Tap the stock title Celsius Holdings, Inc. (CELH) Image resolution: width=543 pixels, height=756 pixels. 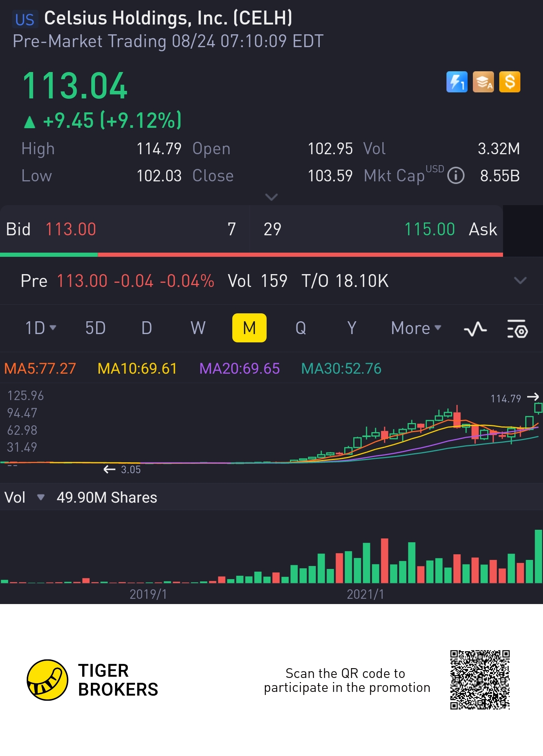coord(168,18)
